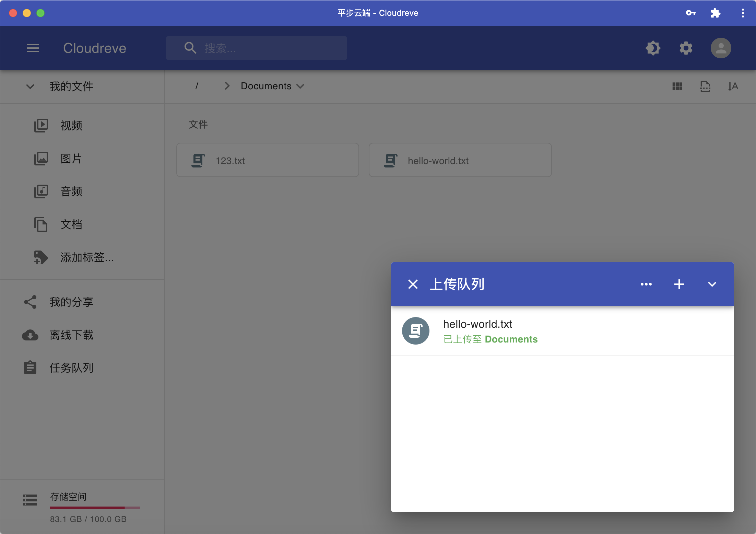Go to 我的分享 in sidebar

coord(71,302)
